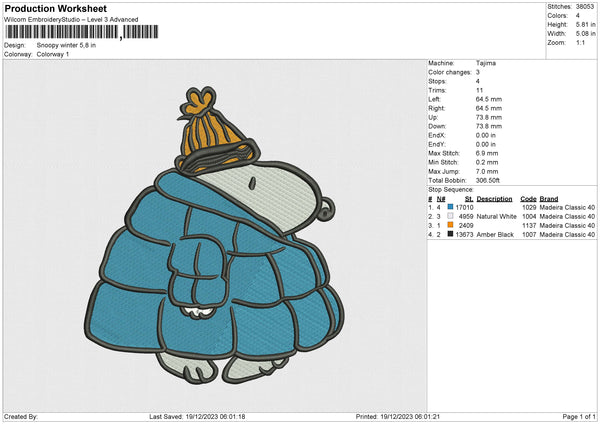Click the EndY value 0.00 in
Screen dimensions: 600x424
[x=486, y=144]
